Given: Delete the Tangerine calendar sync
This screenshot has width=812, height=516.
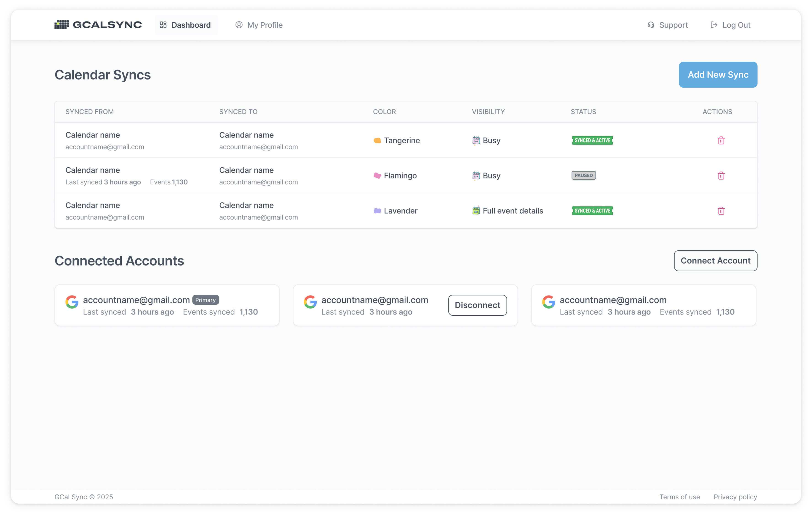Looking at the screenshot, I should [721, 140].
